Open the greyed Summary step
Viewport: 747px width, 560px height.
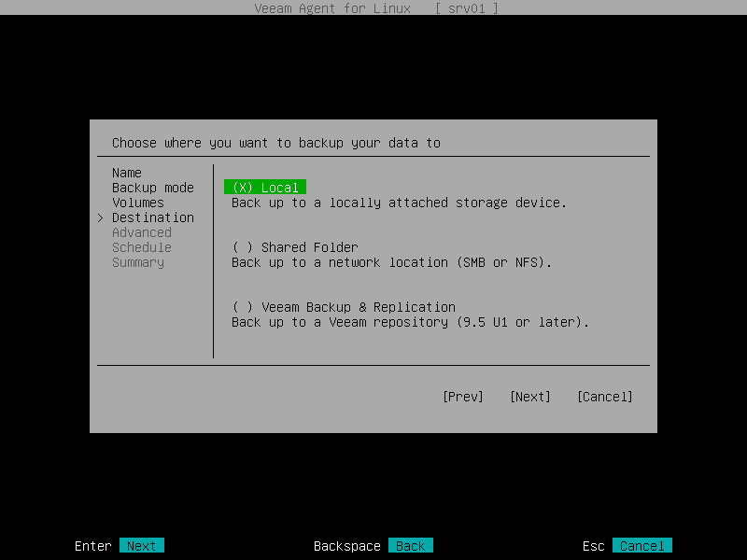tap(138, 262)
